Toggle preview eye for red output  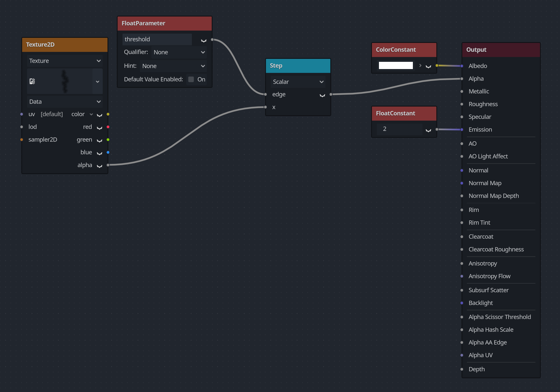[100, 128]
